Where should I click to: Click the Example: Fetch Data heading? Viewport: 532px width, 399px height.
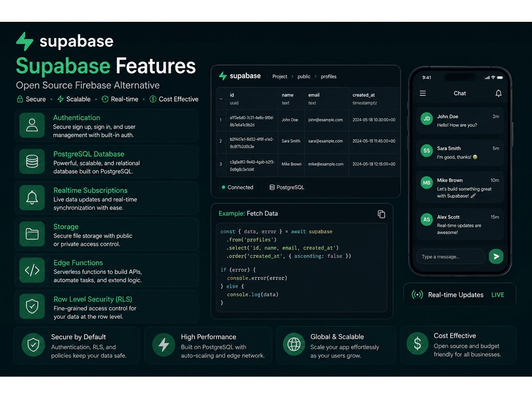248,213
